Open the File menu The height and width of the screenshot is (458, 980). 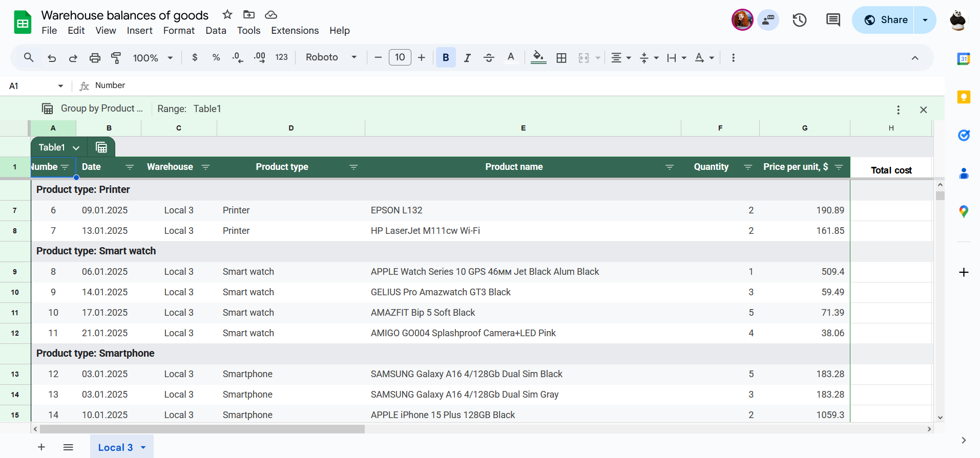coord(49,31)
